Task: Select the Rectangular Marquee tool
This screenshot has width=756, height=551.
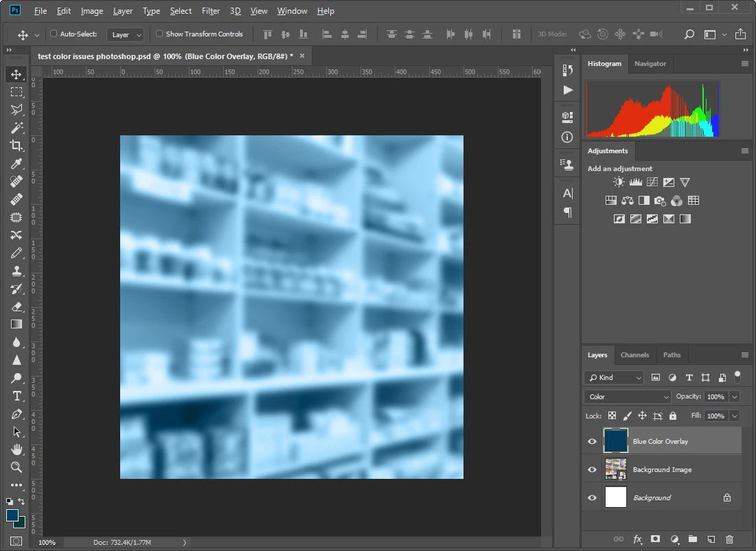Action: click(x=16, y=92)
